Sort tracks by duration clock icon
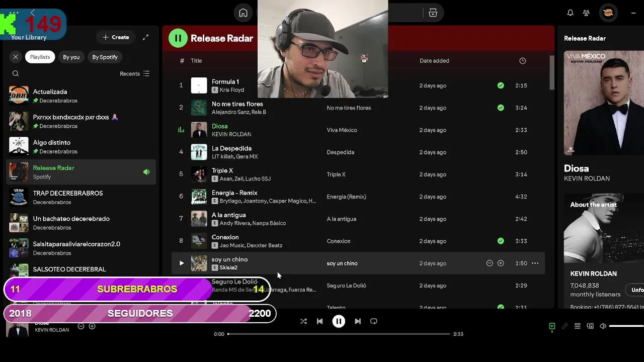644x362 pixels. [523, 61]
